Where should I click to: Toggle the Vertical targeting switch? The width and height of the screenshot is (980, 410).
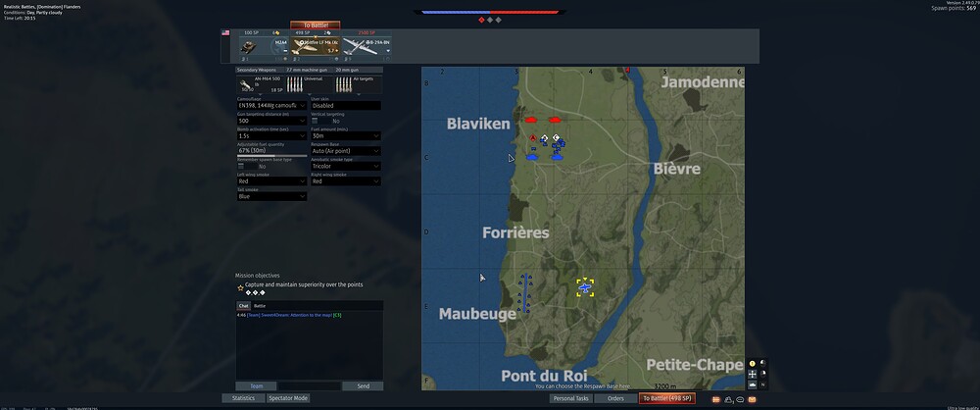pyautogui.click(x=317, y=121)
